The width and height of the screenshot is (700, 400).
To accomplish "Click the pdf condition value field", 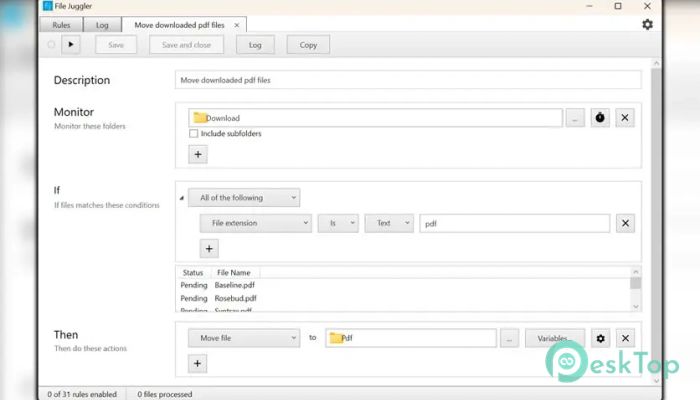I will click(x=514, y=223).
